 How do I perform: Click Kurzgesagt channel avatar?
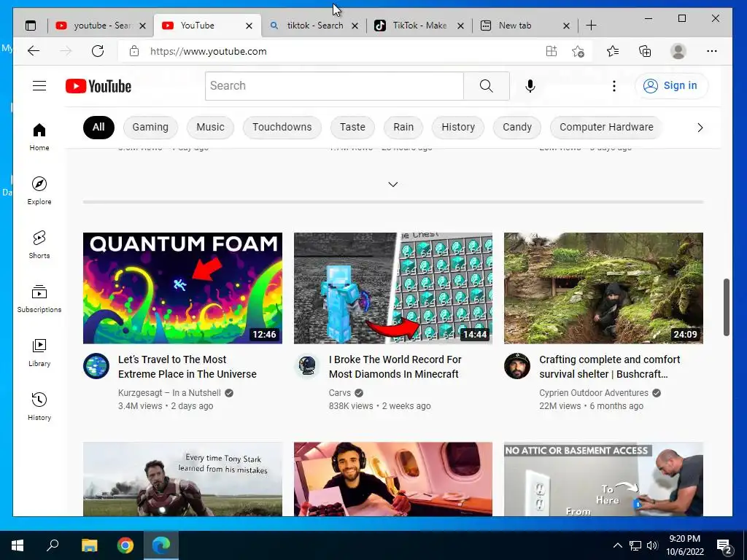click(96, 366)
